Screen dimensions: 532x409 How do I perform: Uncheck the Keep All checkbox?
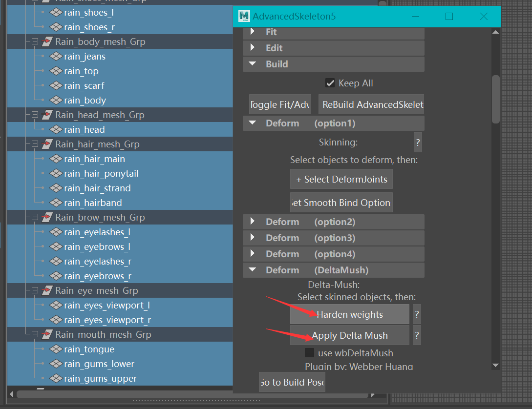[x=331, y=82]
